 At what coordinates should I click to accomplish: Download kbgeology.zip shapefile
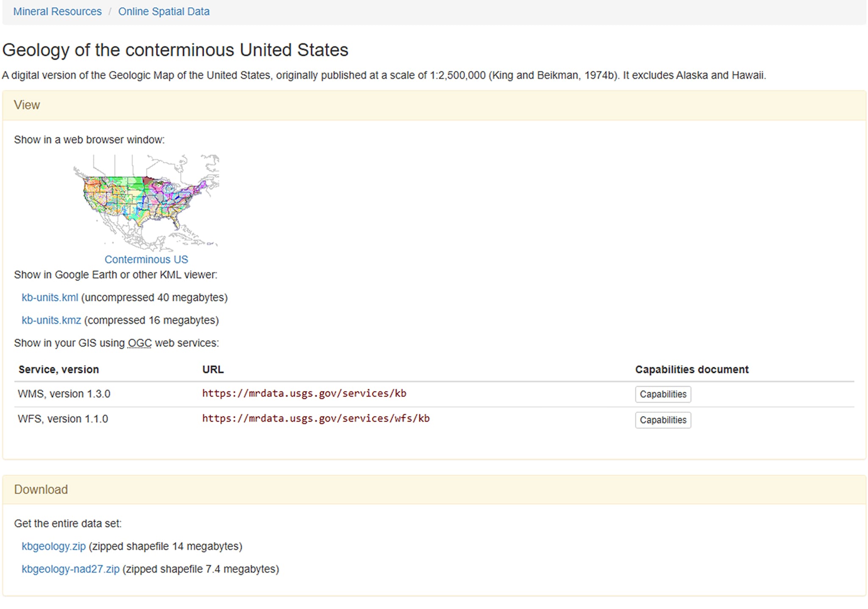pos(54,546)
